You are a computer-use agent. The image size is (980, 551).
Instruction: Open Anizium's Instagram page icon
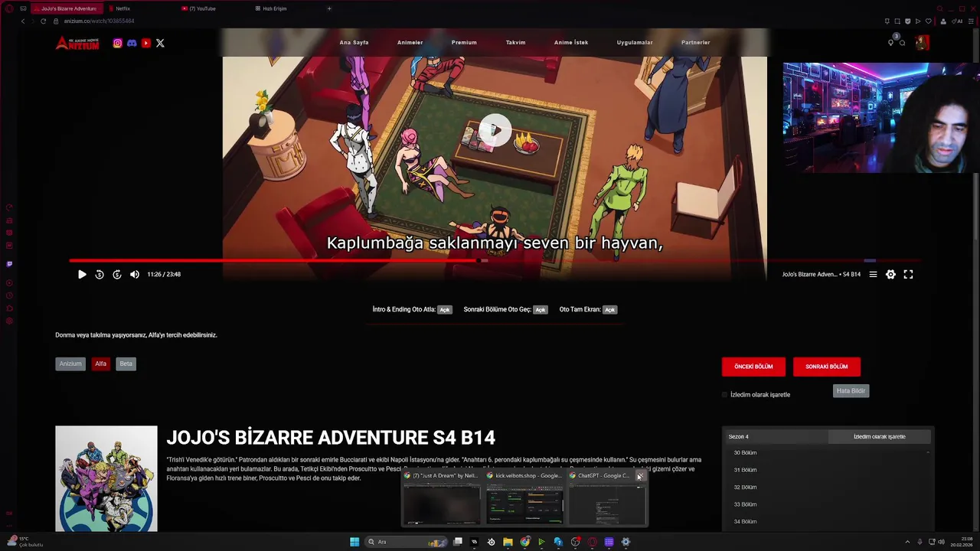tap(117, 43)
